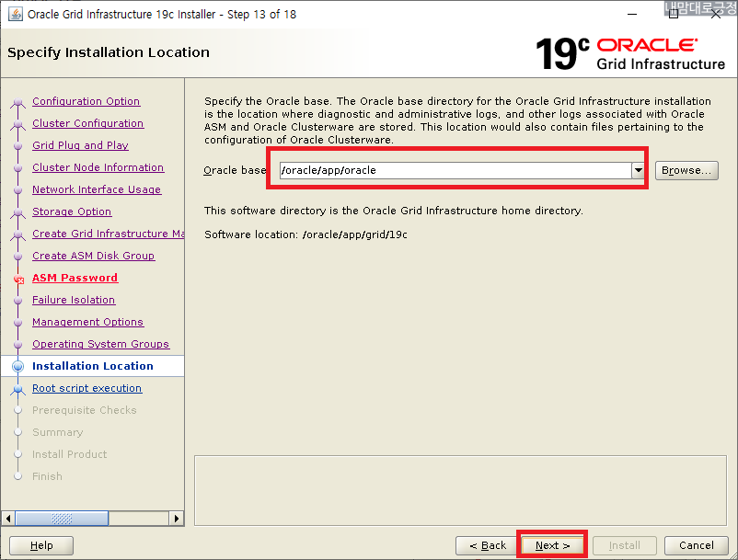Image resolution: width=738 pixels, height=560 pixels.
Task: Go to Operating System Groups step
Action: point(100,344)
